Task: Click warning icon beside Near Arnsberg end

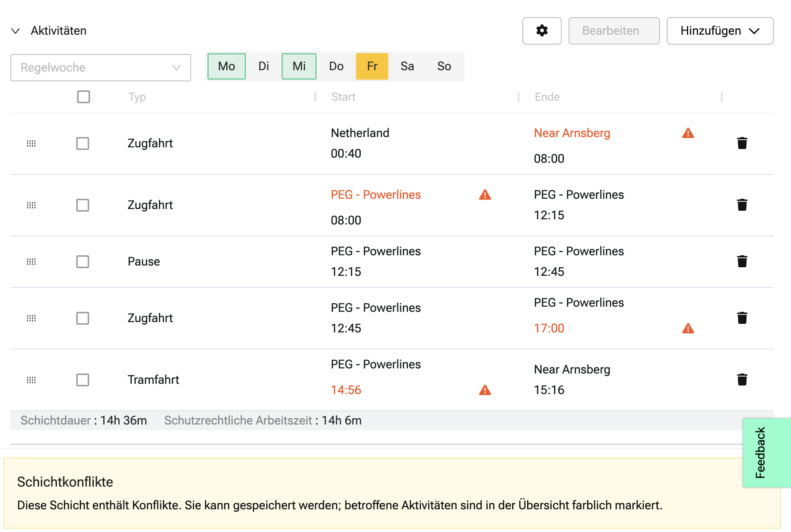Action: [x=688, y=133]
